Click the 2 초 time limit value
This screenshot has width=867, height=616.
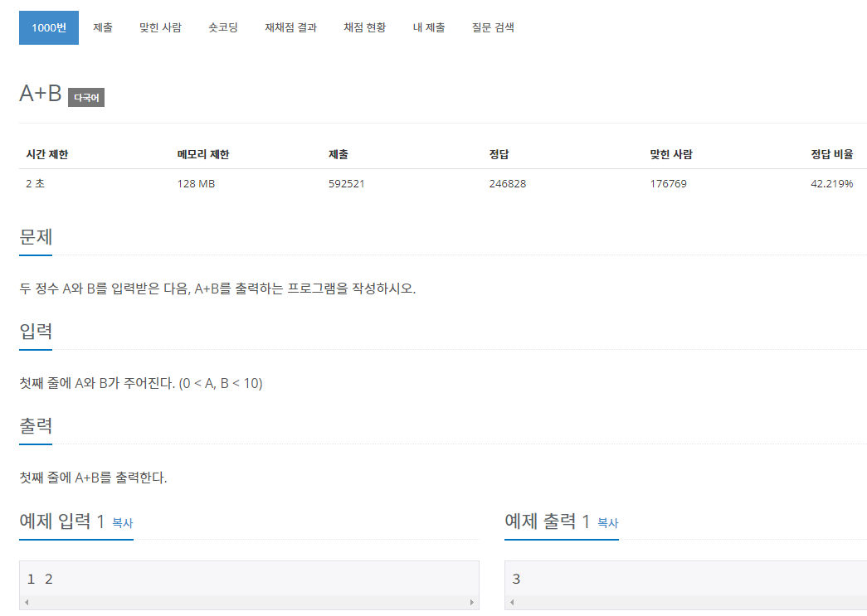coord(36,184)
